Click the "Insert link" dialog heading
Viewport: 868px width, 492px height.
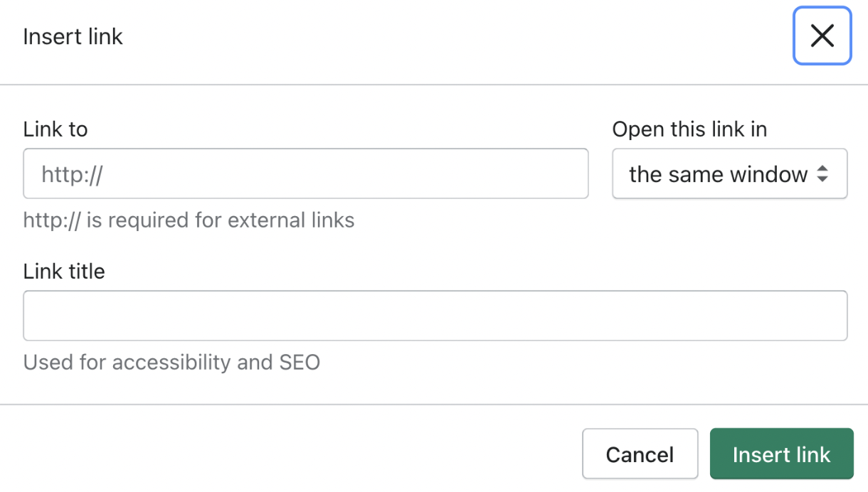click(x=73, y=37)
